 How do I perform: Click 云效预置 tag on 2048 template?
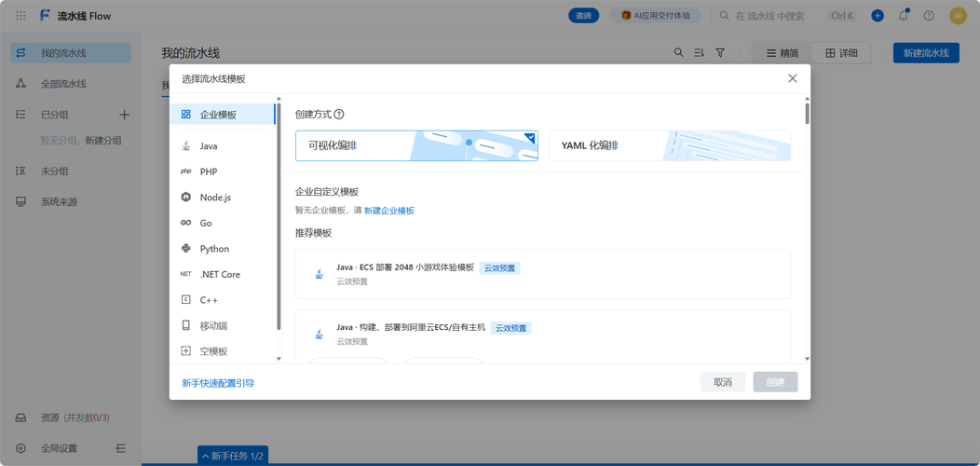click(x=500, y=268)
